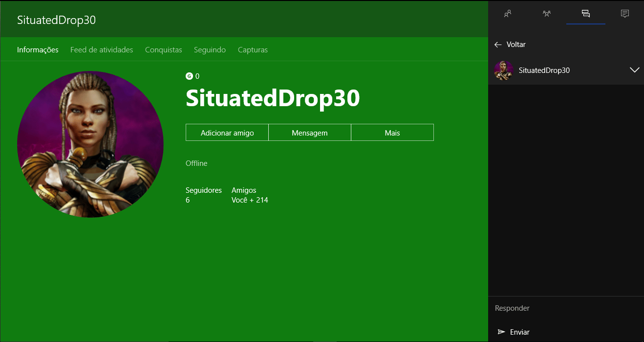Expand the conversation header chevron

(634, 70)
